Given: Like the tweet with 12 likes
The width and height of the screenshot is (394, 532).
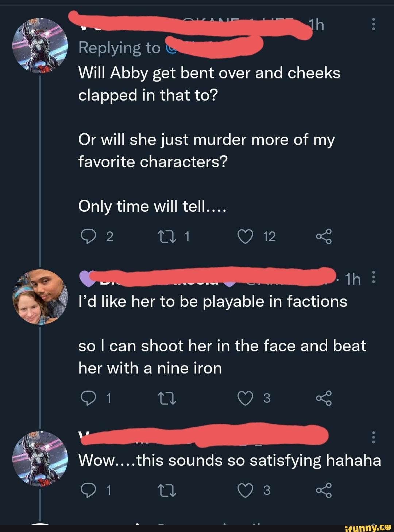Looking at the screenshot, I should [245, 237].
